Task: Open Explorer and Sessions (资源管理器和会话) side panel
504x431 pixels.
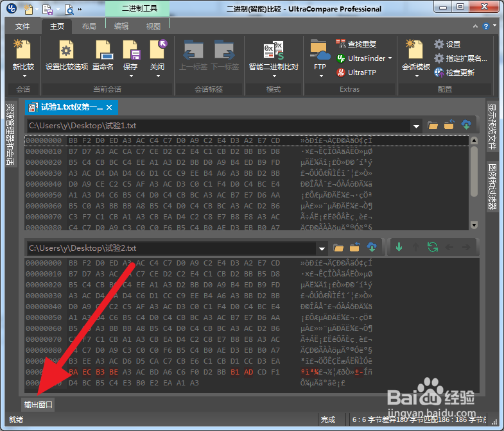Action: click(10, 133)
